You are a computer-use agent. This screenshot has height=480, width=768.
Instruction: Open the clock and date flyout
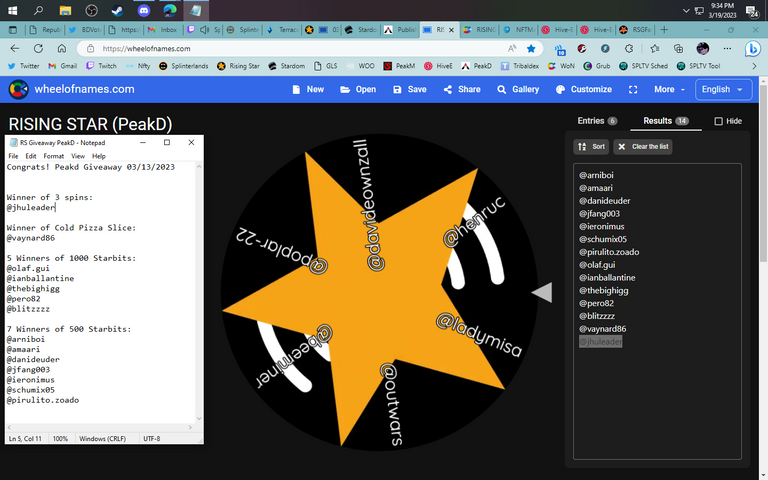coord(722,10)
